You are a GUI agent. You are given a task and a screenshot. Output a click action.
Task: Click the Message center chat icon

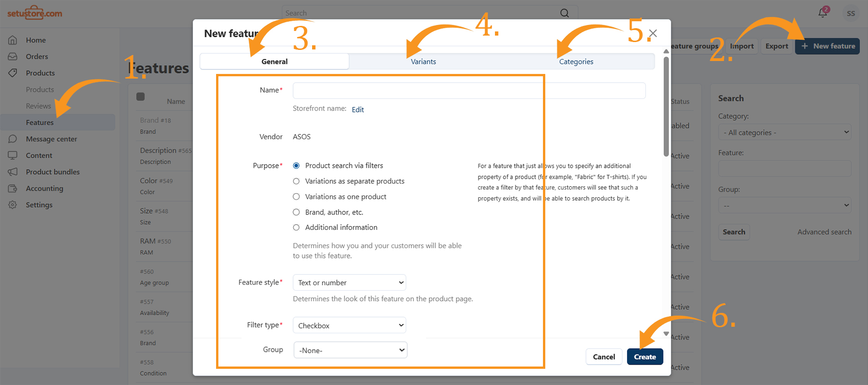(x=12, y=139)
